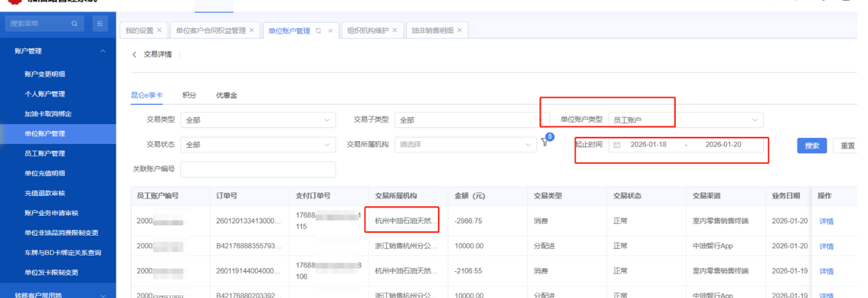868x298 pixels.
Task: Expand the 单位账户类型 dropdown showing 员工账户
Action: coord(685,120)
